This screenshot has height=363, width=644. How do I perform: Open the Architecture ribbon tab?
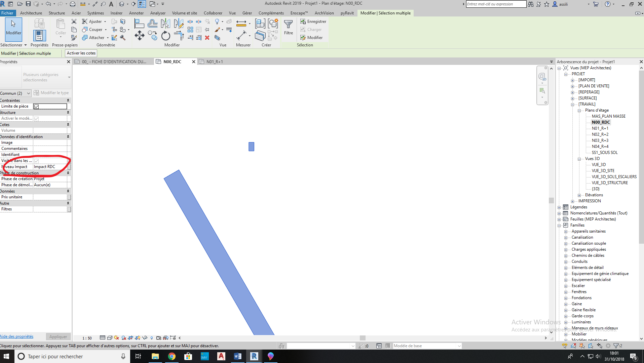click(x=31, y=13)
